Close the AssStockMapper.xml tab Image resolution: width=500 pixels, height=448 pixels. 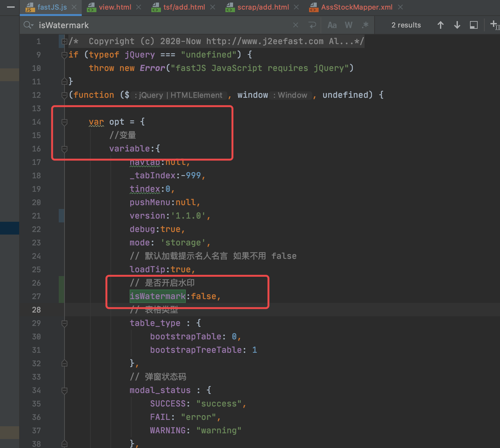tap(400, 7)
